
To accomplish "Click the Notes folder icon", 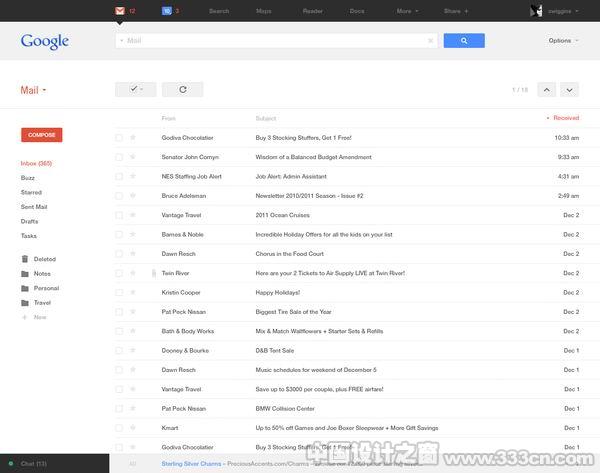I will (25, 274).
